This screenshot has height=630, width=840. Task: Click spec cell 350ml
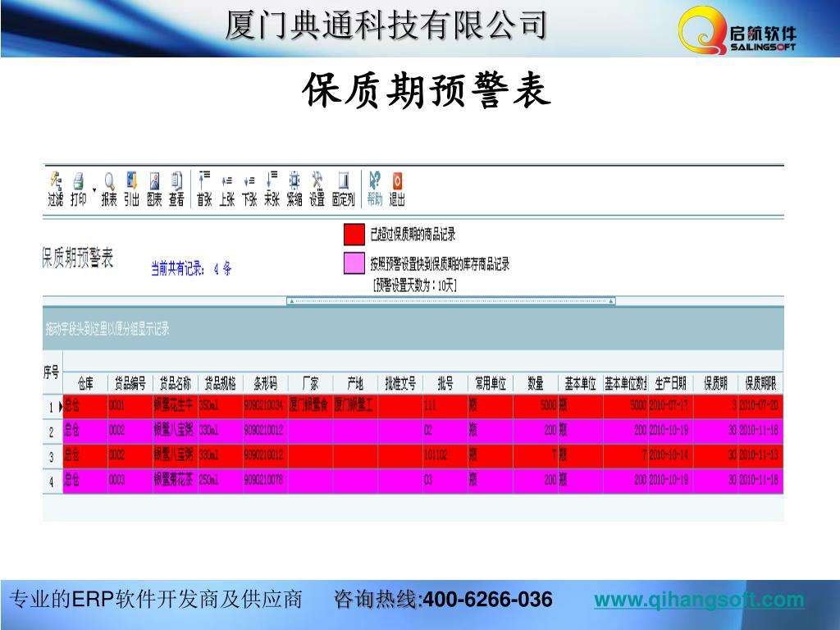220,405
